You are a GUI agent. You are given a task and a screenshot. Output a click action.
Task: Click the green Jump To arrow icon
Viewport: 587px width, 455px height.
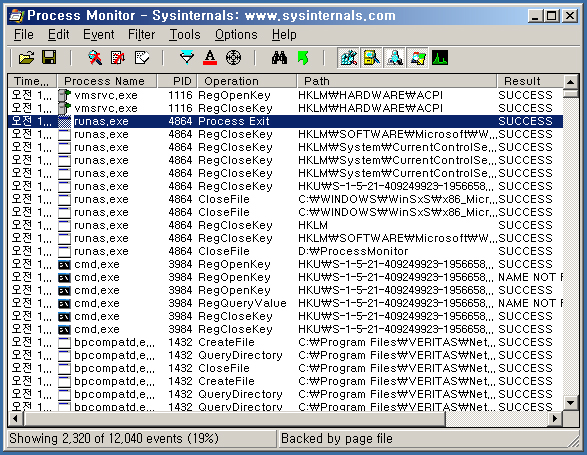click(x=303, y=58)
